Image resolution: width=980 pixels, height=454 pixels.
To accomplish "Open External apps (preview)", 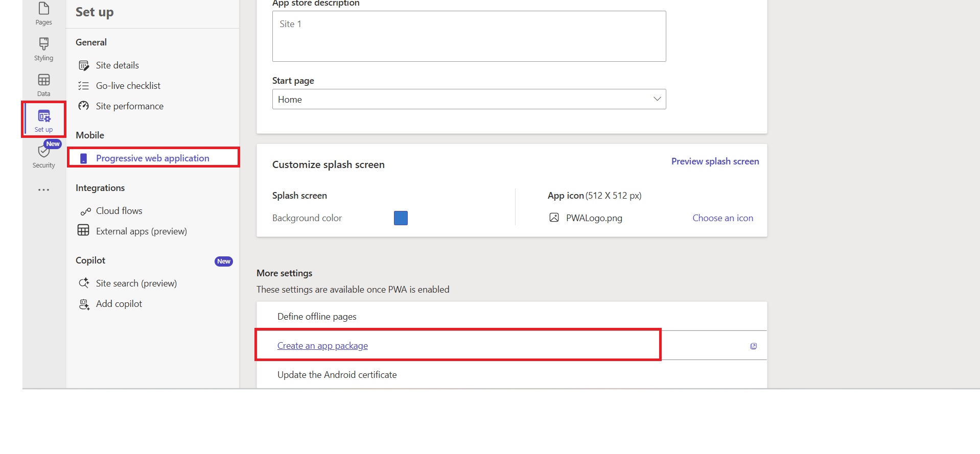I will point(141,231).
